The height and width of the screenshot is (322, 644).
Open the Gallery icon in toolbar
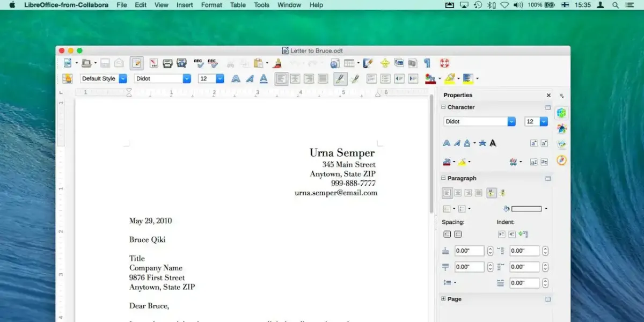pos(399,63)
